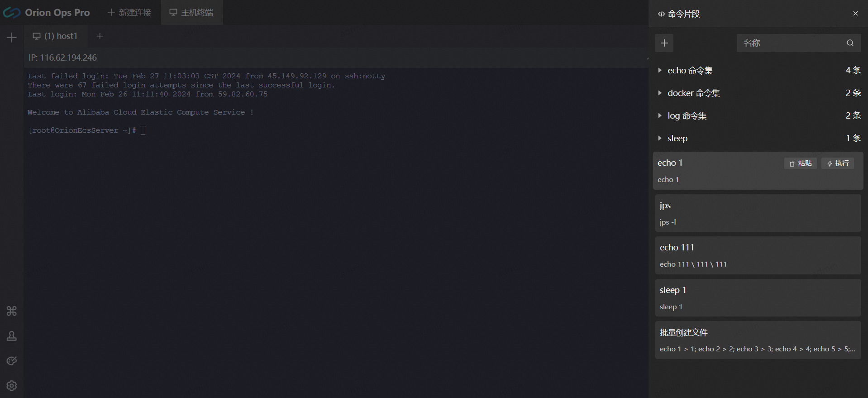Screen dimensions: 868x398
Task: Add a new command snippet with plus button
Action: pyautogui.click(x=664, y=43)
